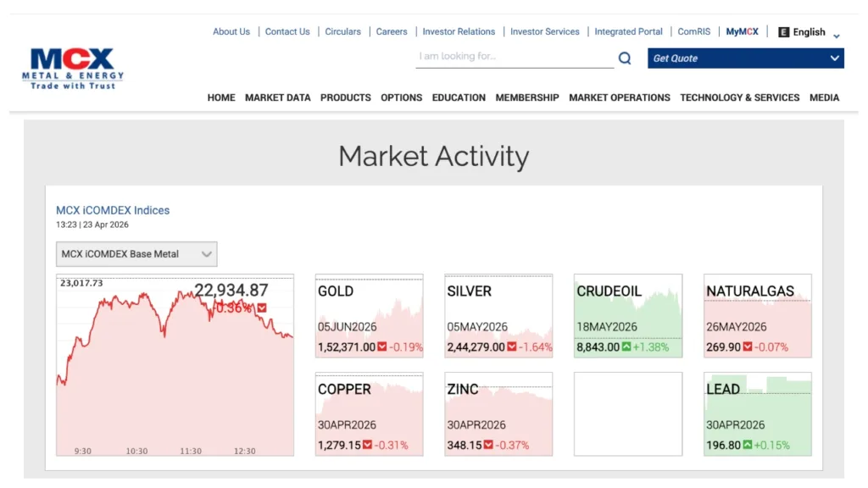Visit the Circulars link
The image size is (868, 488).
tap(342, 32)
